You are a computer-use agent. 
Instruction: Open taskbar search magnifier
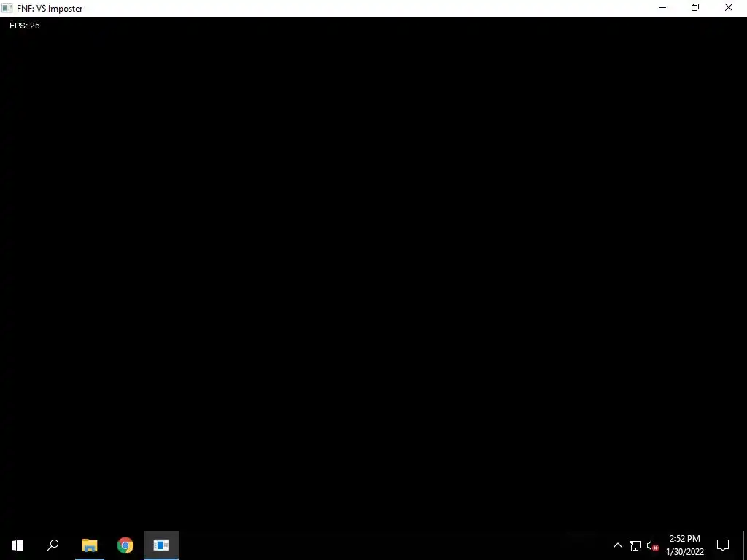click(53, 545)
